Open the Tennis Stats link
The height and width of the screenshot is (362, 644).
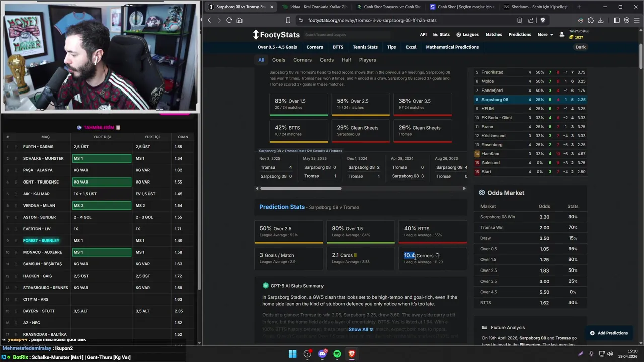pos(365,47)
